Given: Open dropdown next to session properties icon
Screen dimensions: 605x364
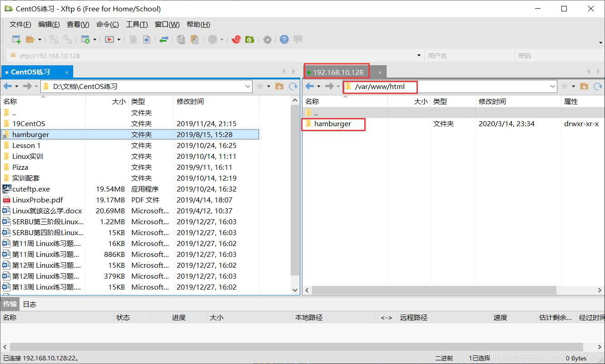Looking at the screenshot, I should point(94,39).
